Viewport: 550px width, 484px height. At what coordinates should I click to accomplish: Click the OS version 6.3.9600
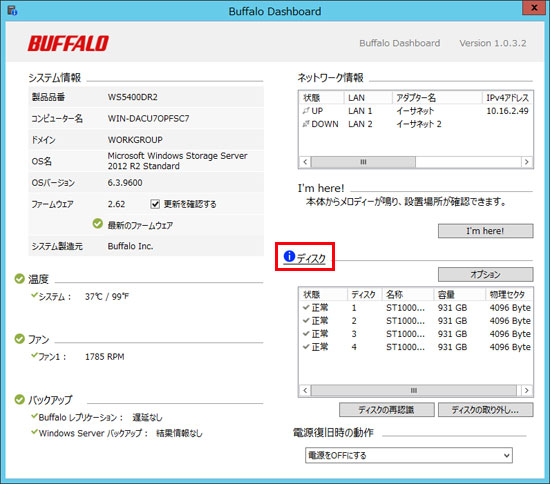[x=125, y=183]
